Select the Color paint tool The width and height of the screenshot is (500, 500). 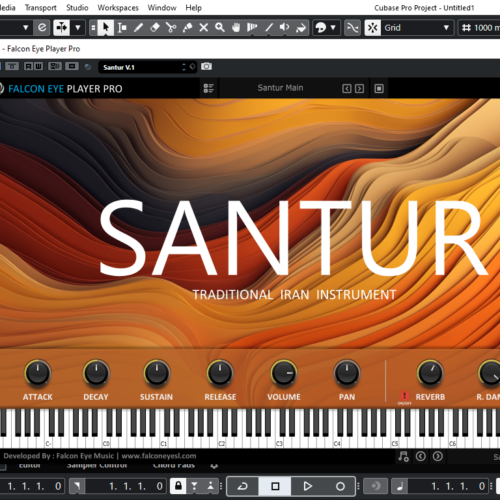click(301, 28)
